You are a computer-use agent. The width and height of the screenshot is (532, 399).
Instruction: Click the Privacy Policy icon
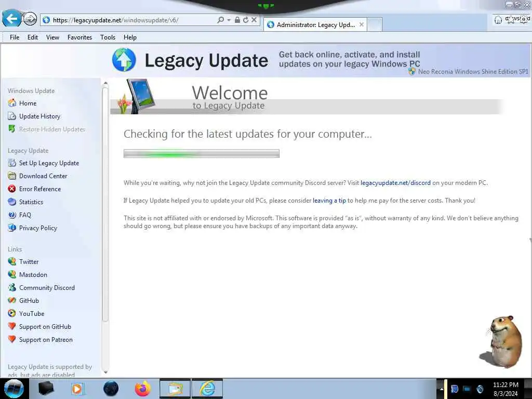(x=12, y=228)
